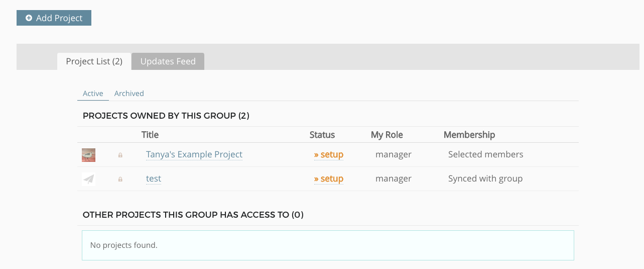Open Tanya's Example Project link
Viewport: 644px width, 269px height.
tap(194, 154)
